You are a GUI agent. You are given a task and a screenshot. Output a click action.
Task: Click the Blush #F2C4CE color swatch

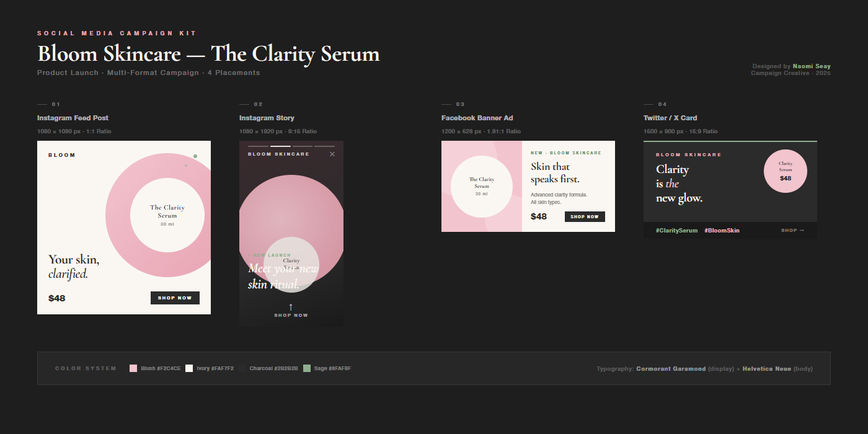click(x=133, y=368)
